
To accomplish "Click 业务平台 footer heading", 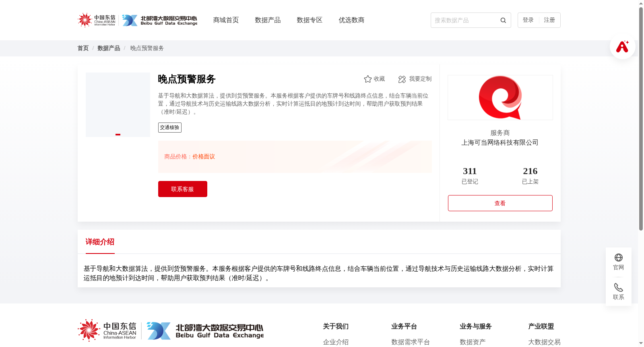I will pos(404,326).
